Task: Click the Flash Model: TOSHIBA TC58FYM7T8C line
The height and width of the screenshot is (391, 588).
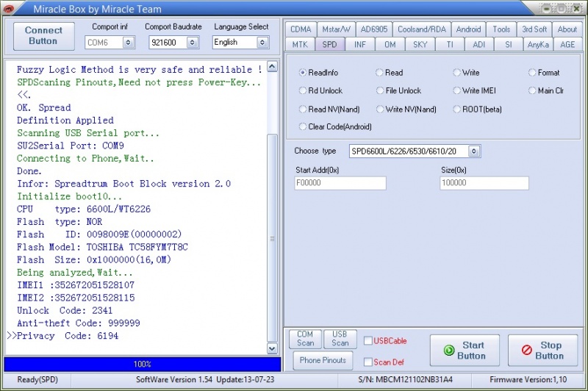Action: [102, 247]
